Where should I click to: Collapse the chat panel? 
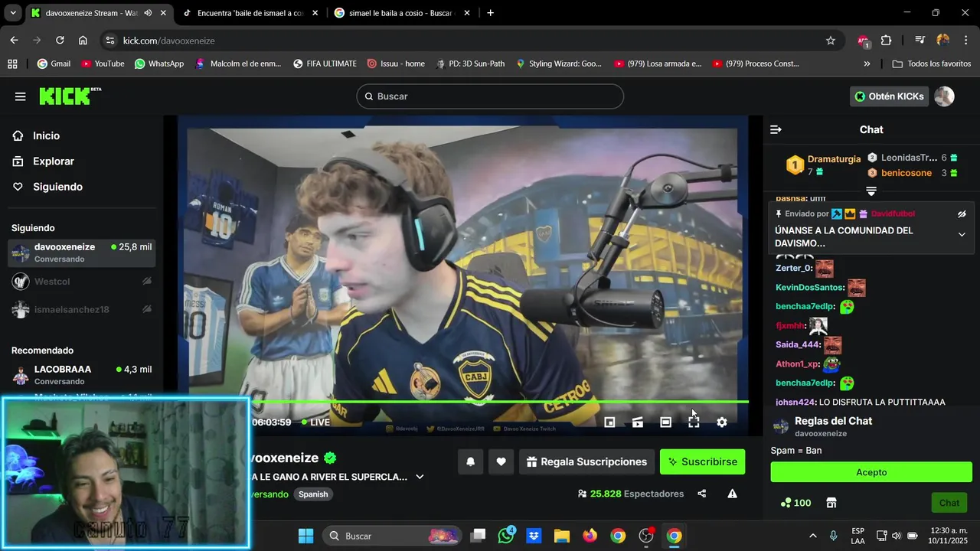tap(776, 129)
